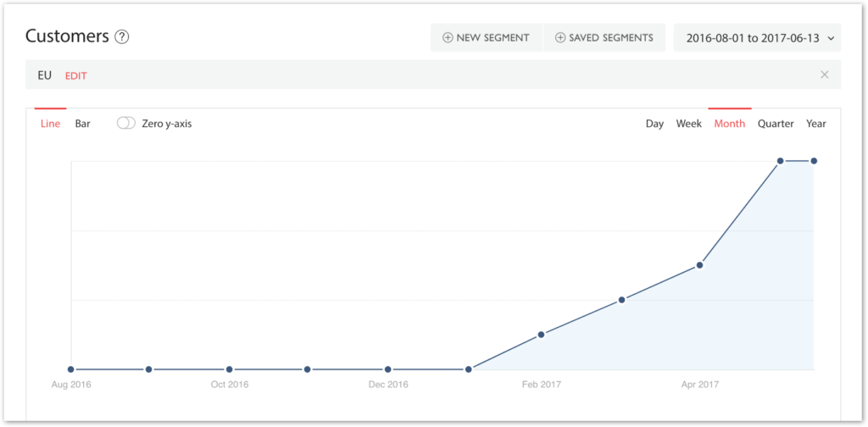Screen dimensions: 868x427
Task: Remove the EU segment with the X icon
Action: coord(824,75)
